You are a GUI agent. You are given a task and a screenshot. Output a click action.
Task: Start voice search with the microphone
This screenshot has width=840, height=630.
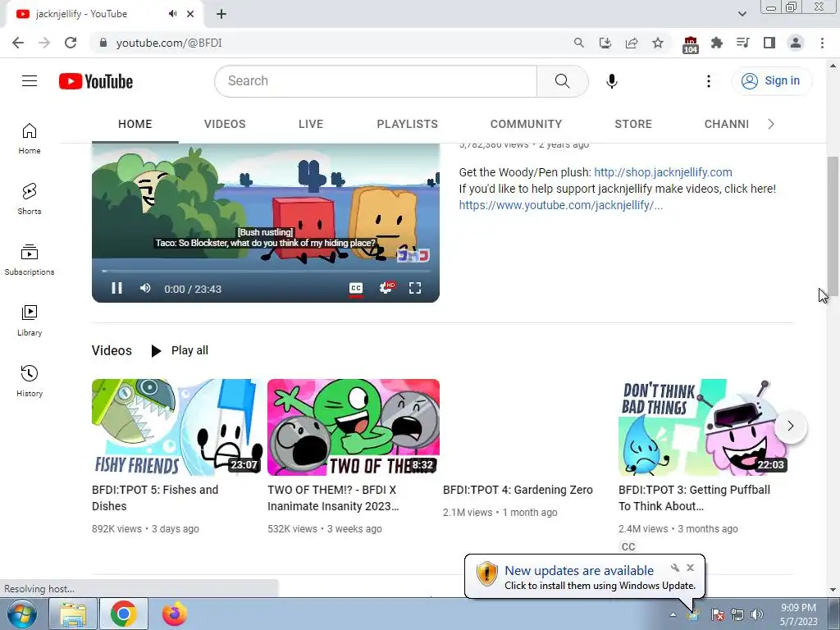[612, 81]
